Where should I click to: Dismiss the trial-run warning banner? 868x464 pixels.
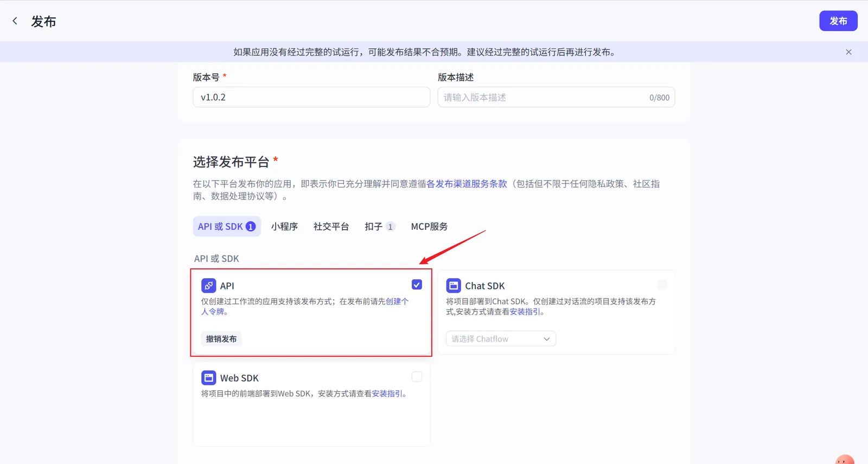(x=848, y=52)
